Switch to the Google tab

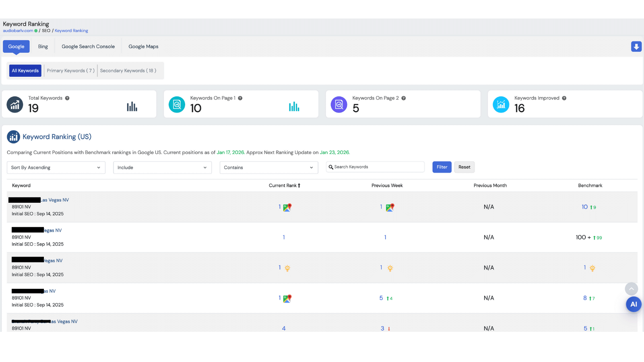click(16, 47)
